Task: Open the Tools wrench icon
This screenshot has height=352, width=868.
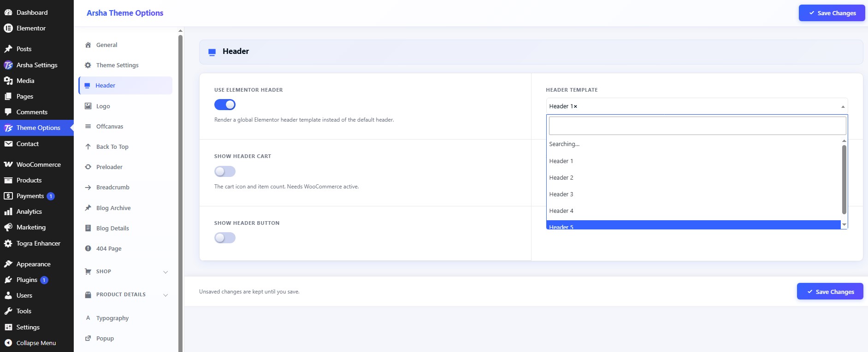Action: (x=8, y=311)
